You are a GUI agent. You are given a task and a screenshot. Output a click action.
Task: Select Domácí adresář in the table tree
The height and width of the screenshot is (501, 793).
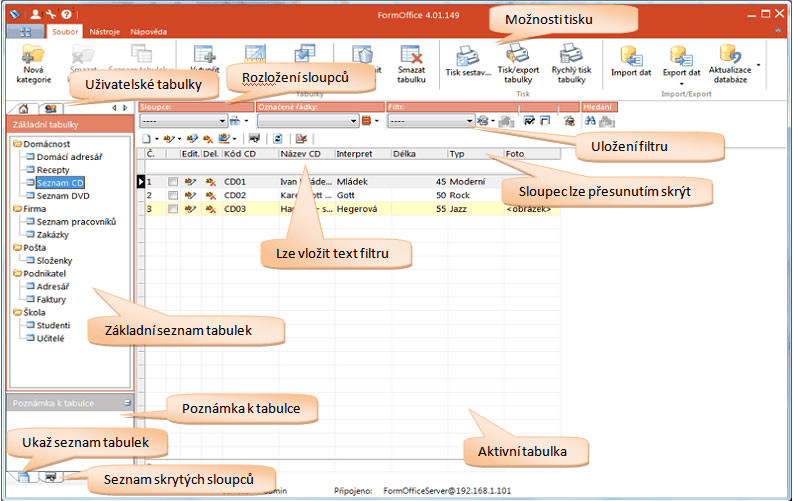(x=69, y=157)
